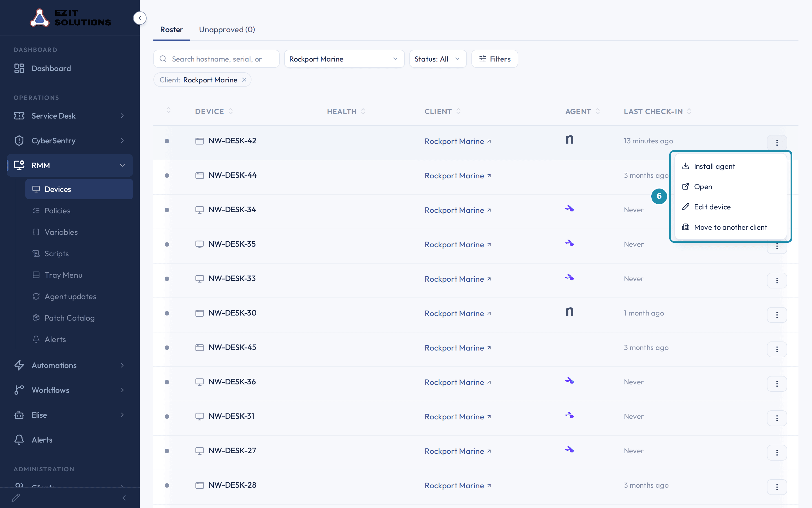Click the Automations lightning icon
Image resolution: width=812 pixels, height=508 pixels.
[19, 365]
